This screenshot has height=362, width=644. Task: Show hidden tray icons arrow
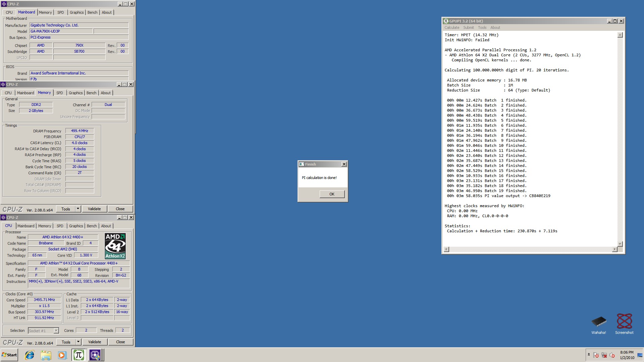coord(589,355)
